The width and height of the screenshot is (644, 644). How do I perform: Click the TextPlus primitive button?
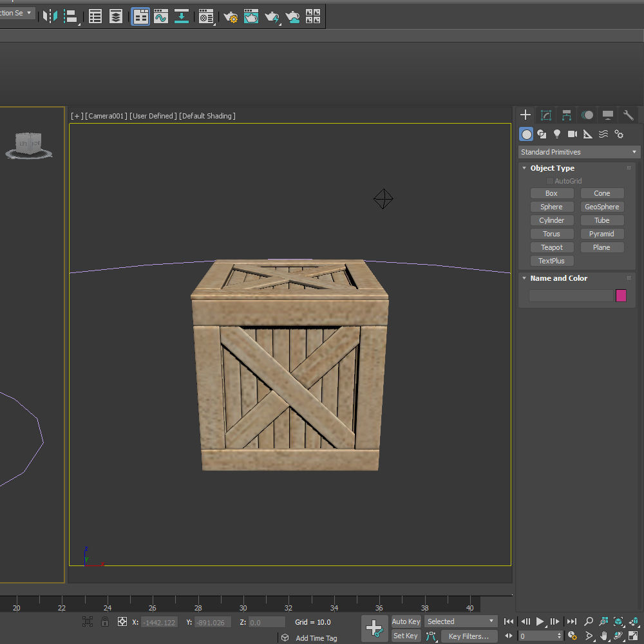point(552,261)
